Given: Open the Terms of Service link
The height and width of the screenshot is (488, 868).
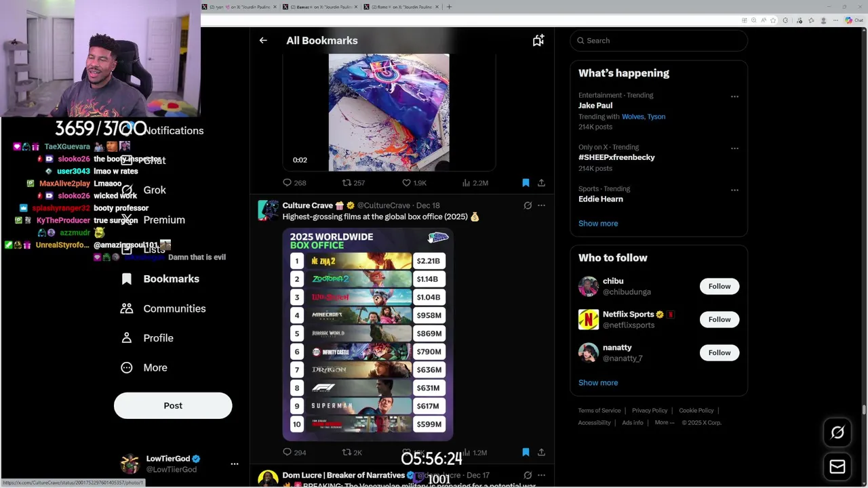Looking at the screenshot, I should pyautogui.click(x=599, y=411).
